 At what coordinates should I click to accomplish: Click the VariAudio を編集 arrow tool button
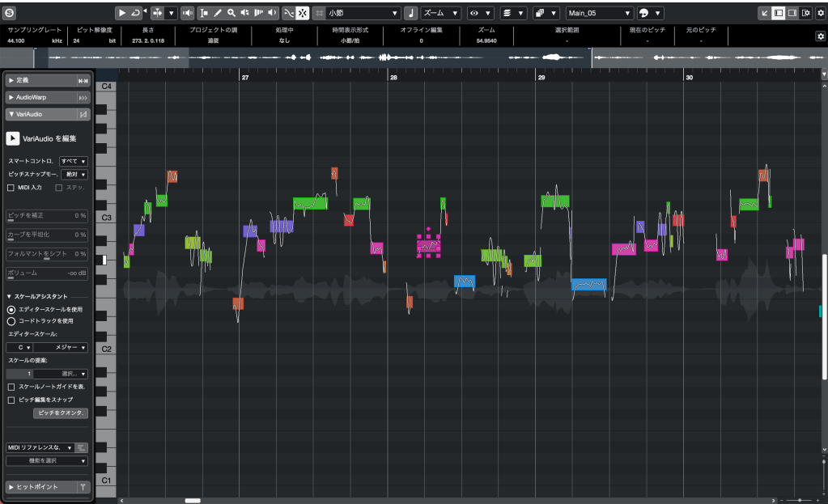coord(13,138)
